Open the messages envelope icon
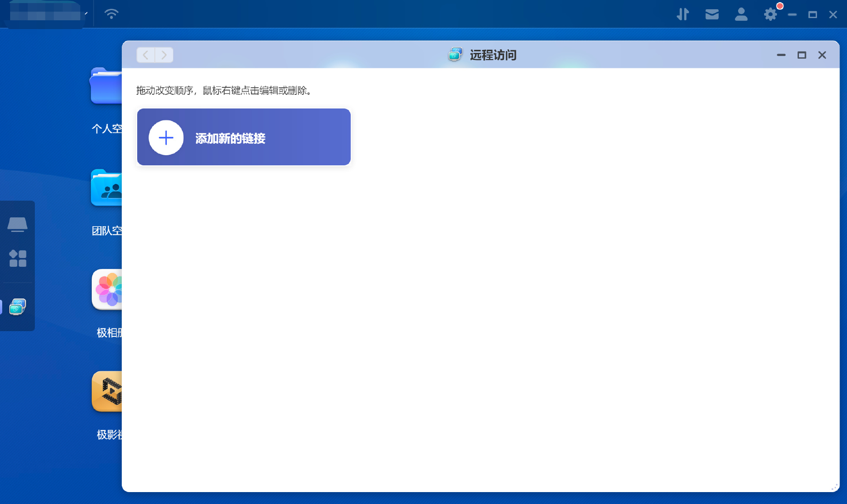 712,15
